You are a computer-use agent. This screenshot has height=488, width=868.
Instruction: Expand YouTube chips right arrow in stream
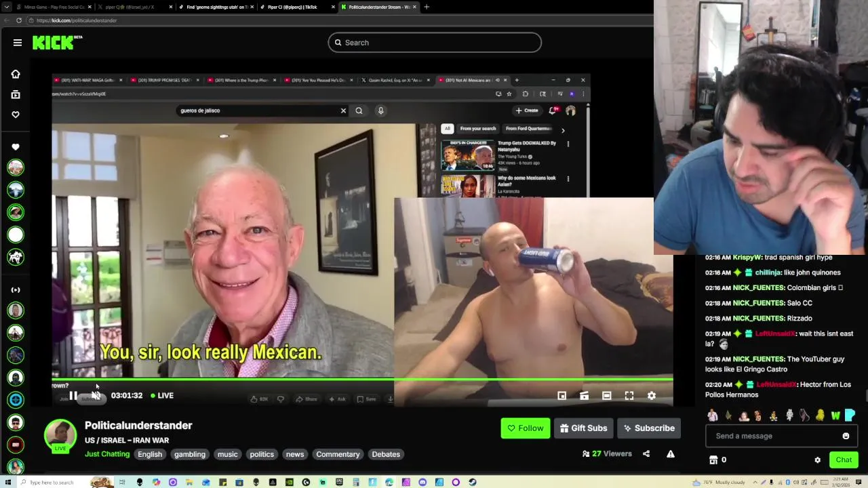(563, 130)
